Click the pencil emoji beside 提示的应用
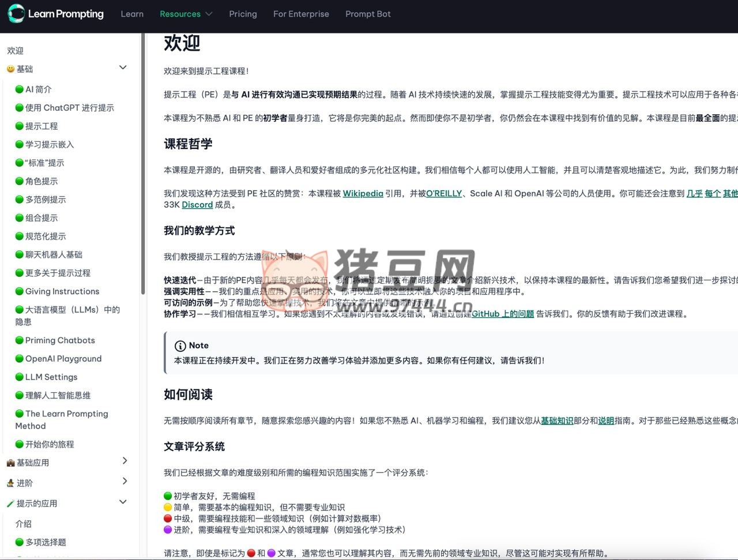The width and height of the screenshot is (738, 560). point(10,502)
